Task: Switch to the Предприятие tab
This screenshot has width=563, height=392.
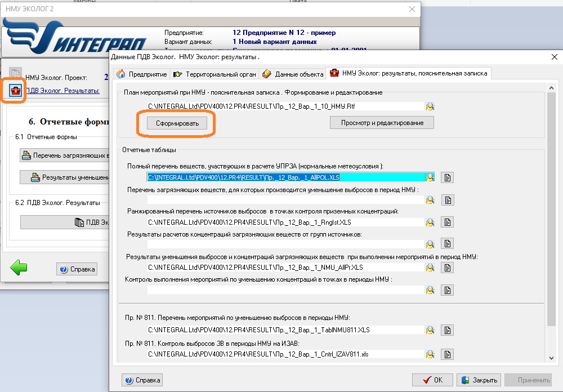Action: [142, 74]
